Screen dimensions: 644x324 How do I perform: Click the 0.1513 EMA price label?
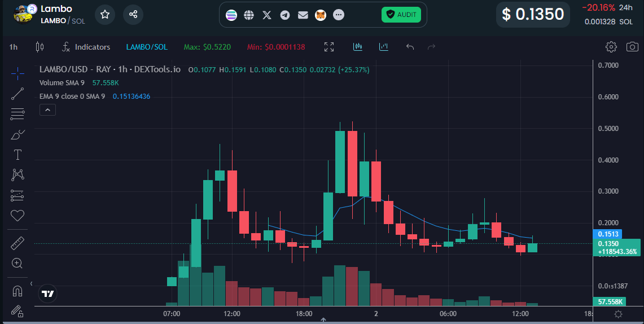pos(608,234)
